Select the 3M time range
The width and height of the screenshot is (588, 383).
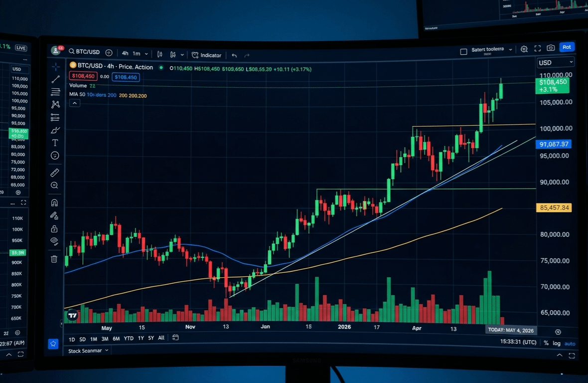click(105, 339)
